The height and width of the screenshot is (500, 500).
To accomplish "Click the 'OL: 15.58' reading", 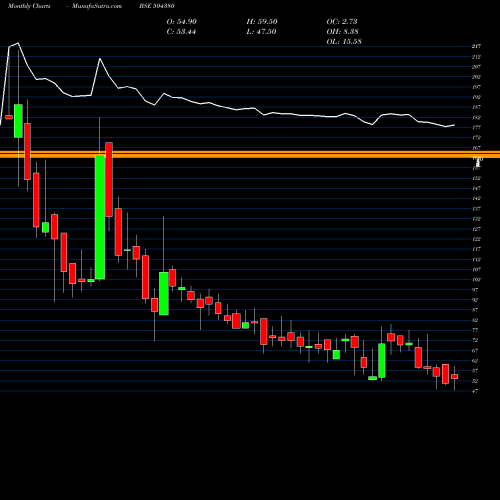I will click(x=344, y=42).
